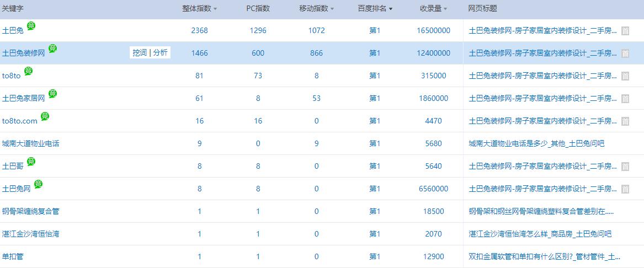This screenshot has height=268, width=644.
Task: Click indexed count 18500
Action: (434, 211)
